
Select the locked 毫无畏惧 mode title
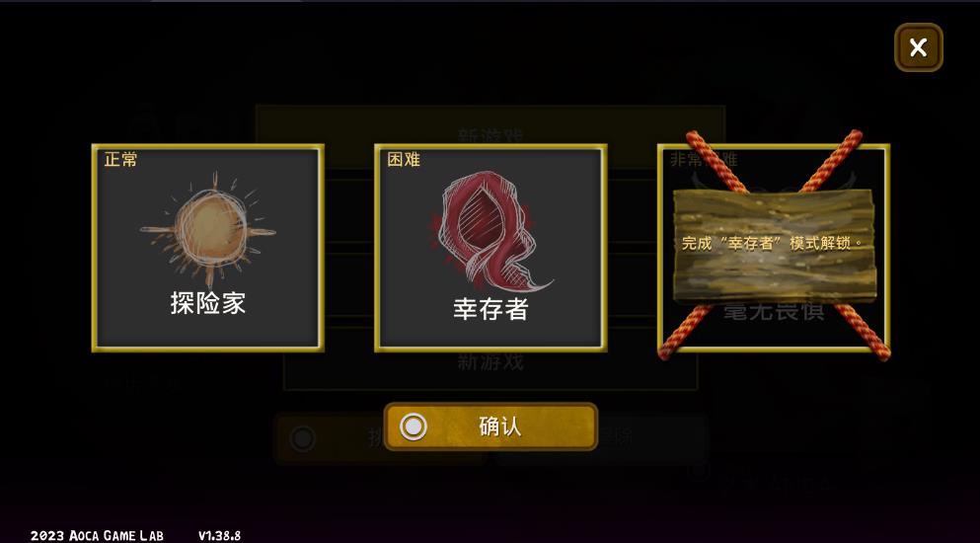(x=774, y=311)
